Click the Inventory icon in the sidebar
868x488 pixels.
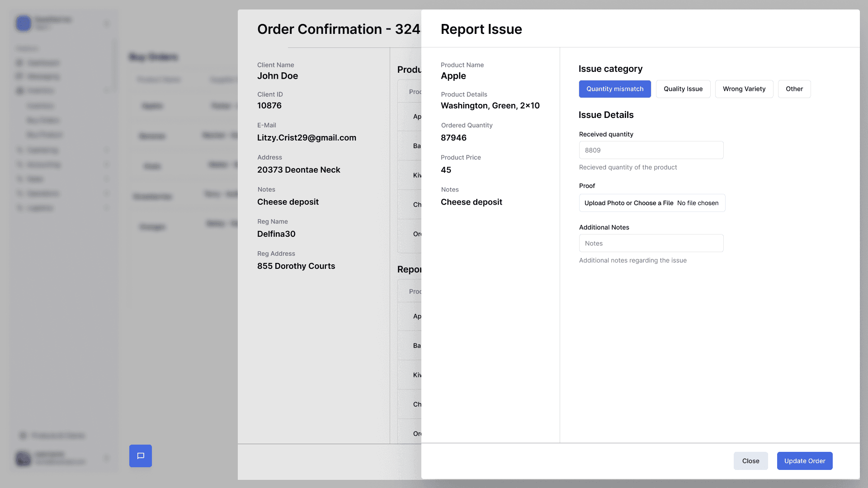point(19,91)
